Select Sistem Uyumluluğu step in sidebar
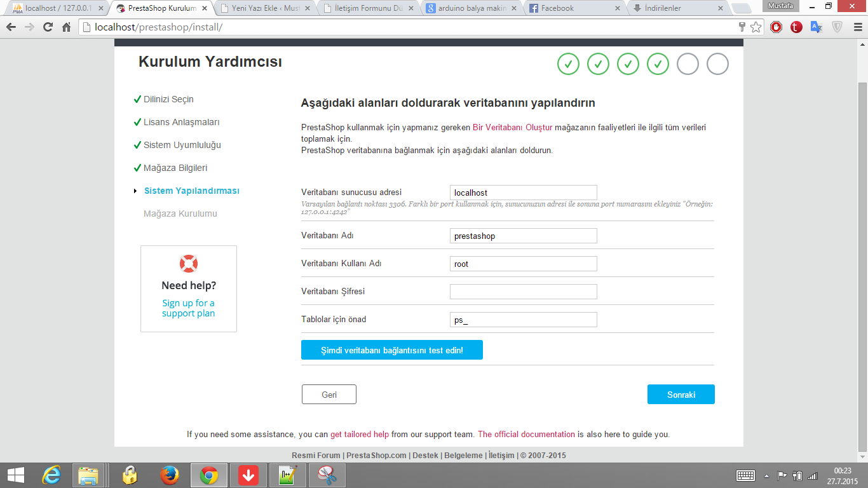The width and height of the screenshot is (868, 488). [182, 145]
